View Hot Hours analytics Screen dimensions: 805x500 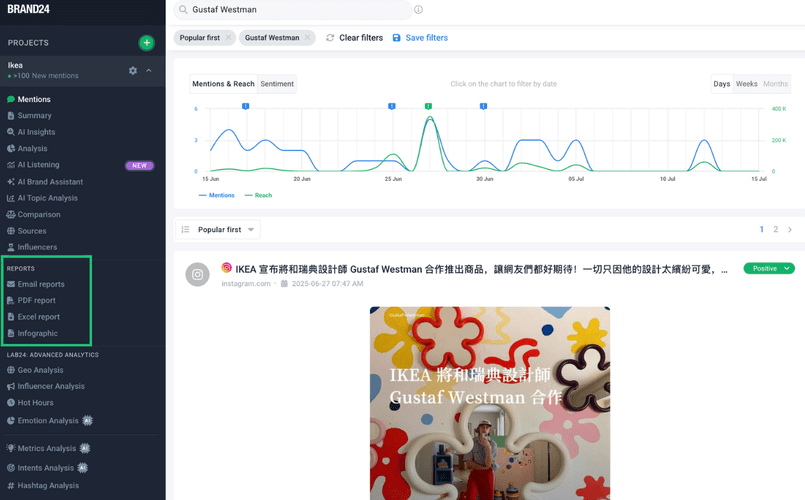coord(35,402)
